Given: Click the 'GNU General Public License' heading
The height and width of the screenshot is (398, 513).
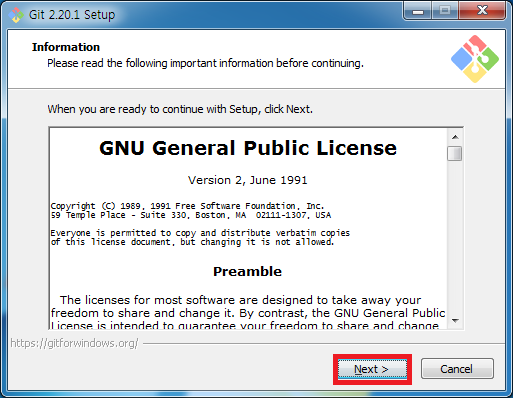Looking at the screenshot, I should pyautogui.click(x=248, y=148).
